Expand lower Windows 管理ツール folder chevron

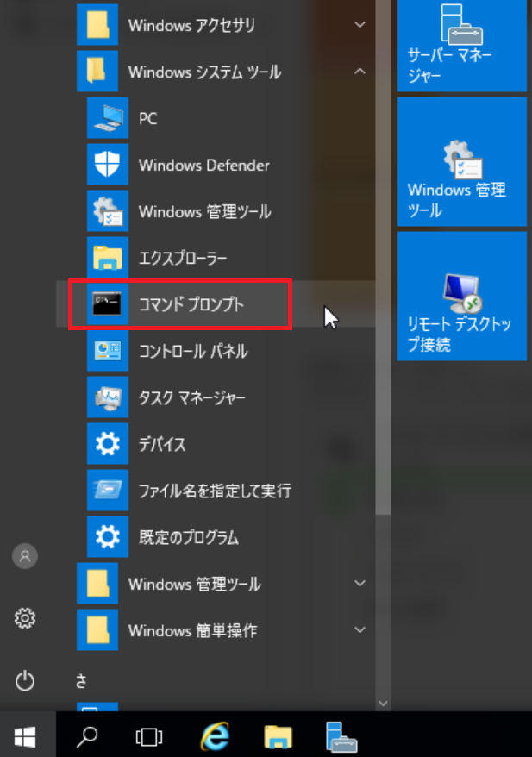click(360, 583)
